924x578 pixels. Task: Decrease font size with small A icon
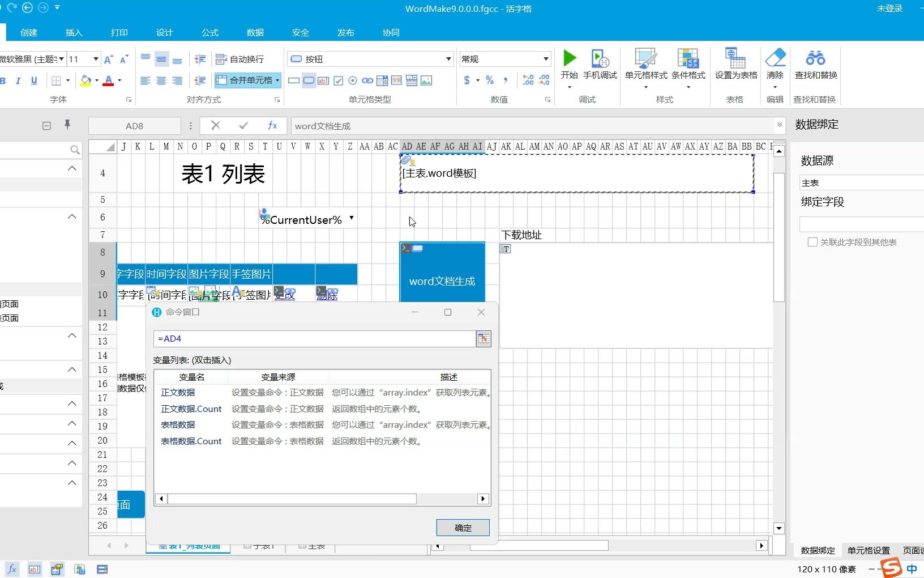[124, 59]
